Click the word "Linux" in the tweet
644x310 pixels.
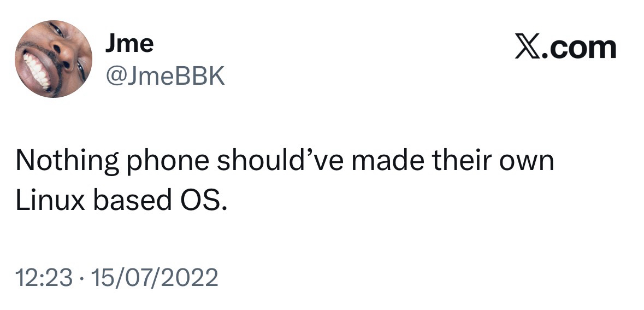tap(49, 201)
